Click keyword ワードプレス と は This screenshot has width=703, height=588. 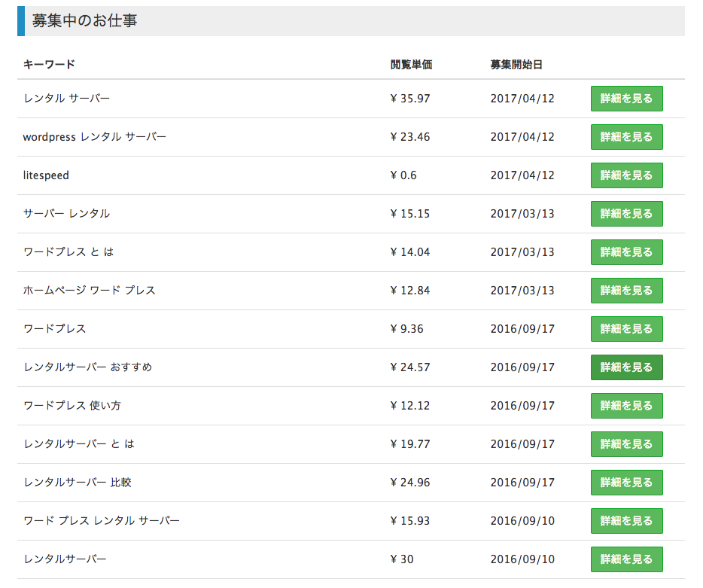68,252
